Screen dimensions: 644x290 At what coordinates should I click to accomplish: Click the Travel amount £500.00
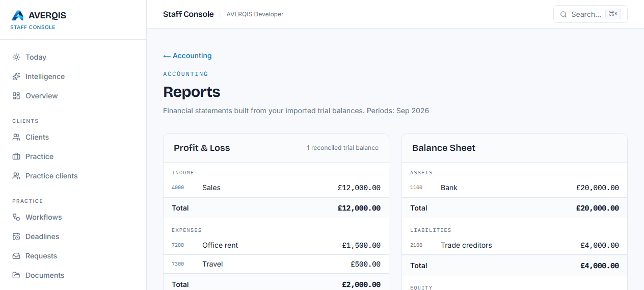point(365,264)
